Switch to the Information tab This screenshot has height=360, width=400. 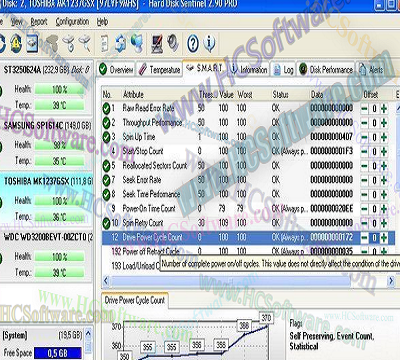(x=249, y=70)
